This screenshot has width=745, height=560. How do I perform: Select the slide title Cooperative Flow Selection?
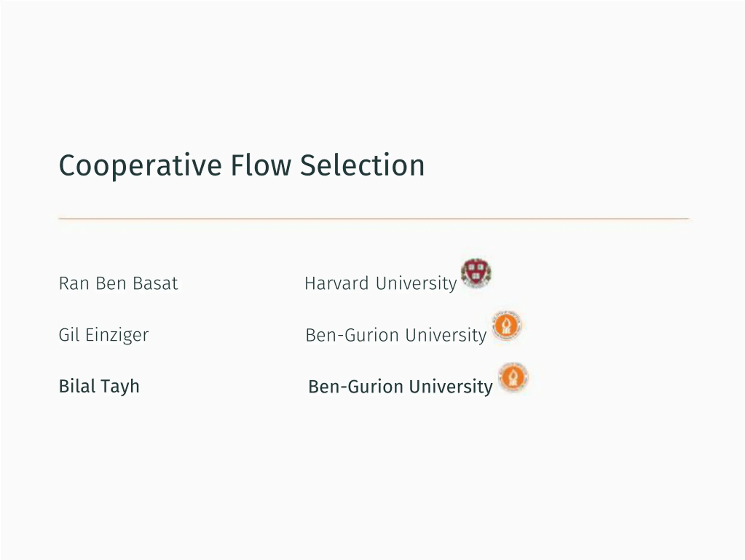point(242,165)
